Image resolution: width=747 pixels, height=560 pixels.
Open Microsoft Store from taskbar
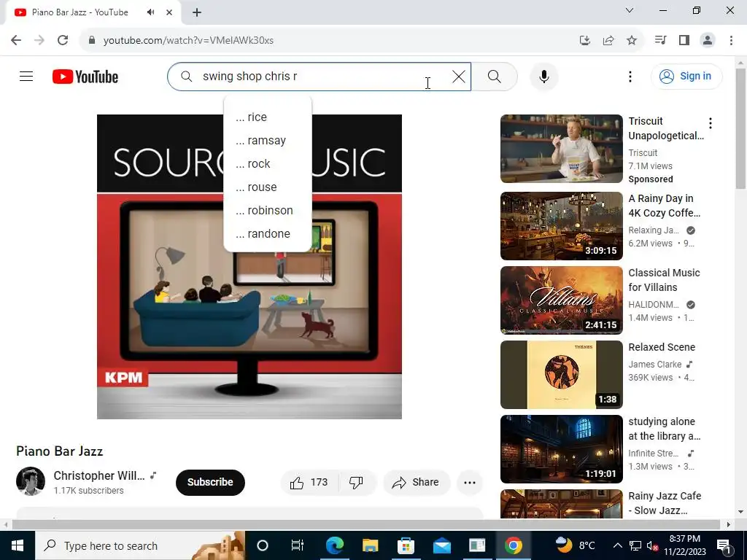[x=406, y=545]
